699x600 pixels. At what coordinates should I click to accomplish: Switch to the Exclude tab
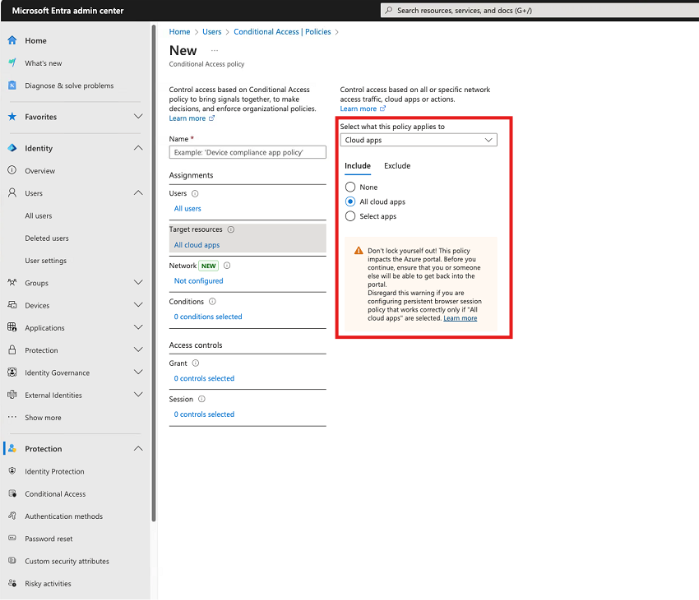[397, 166]
